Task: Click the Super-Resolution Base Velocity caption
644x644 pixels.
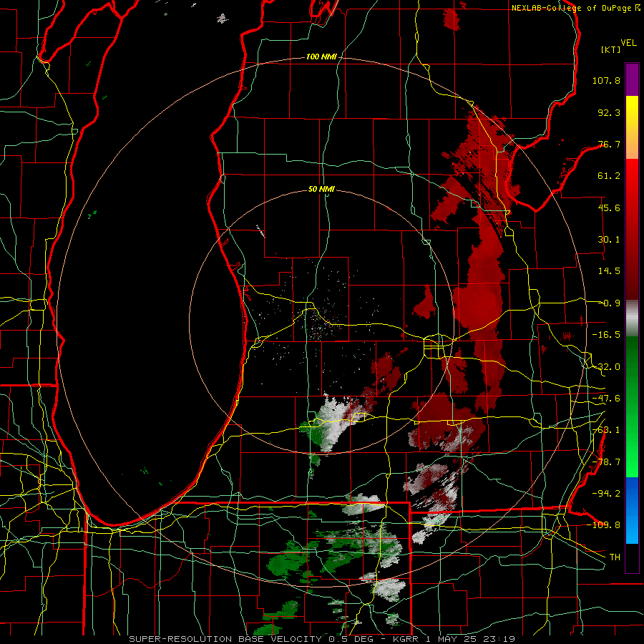Action: pyautogui.click(x=322, y=639)
